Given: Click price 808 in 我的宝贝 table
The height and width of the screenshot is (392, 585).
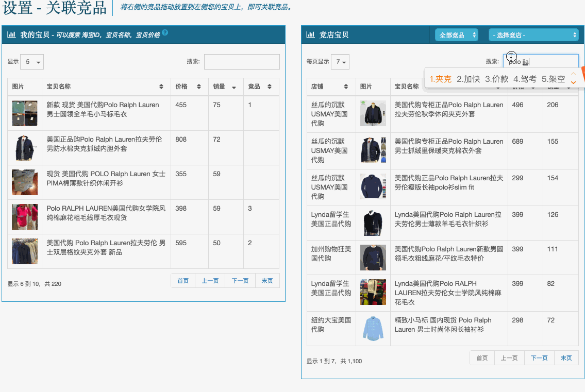Looking at the screenshot, I should [x=181, y=140].
